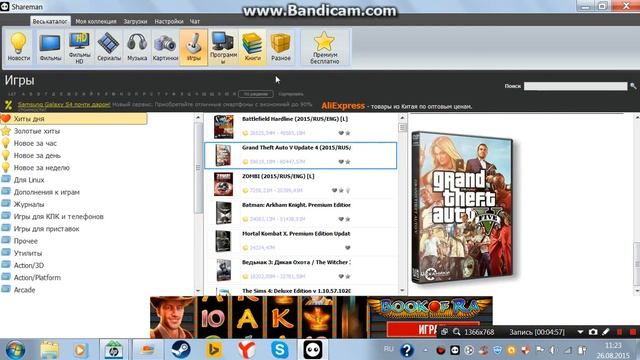Click the Book of Ra banner

tap(321, 317)
